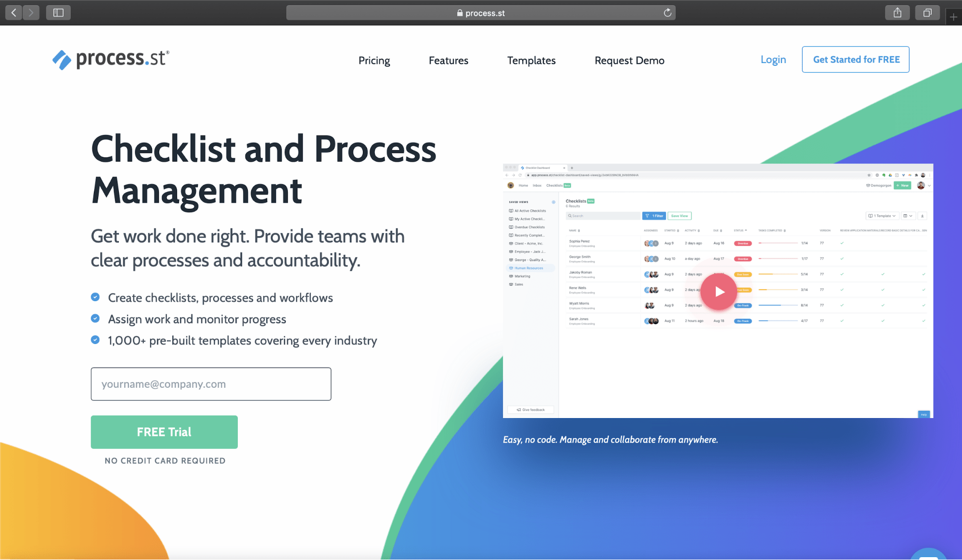Click the second checklist blue checkbox icon
The image size is (962, 560).
click(x=96, y=318)
